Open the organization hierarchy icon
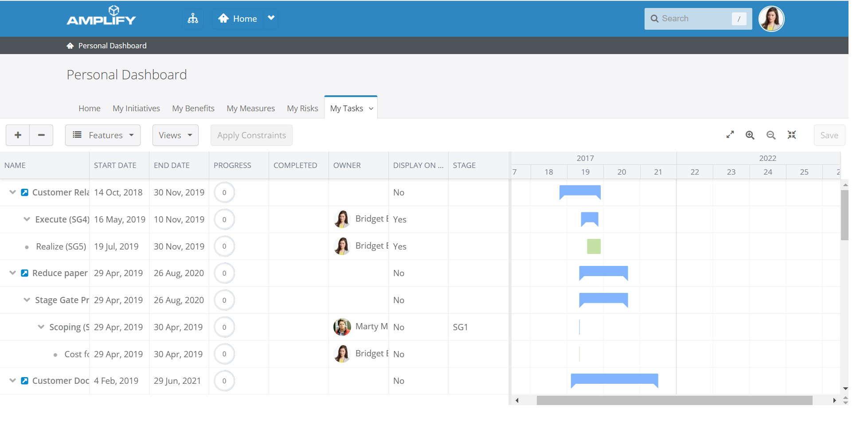 click(x=193, y=19)
